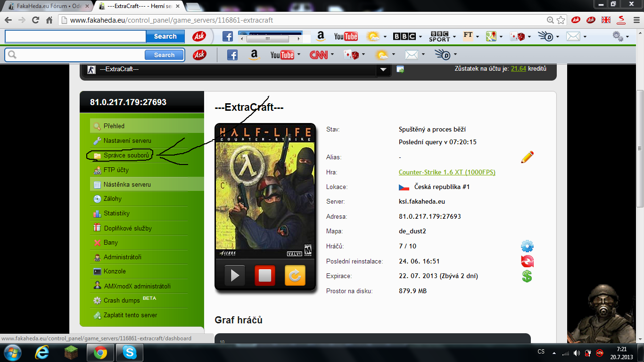The width and height of the screenshot is (644, 362).
Task: Click the small icon beside the server selector
Action: (400, 69)
